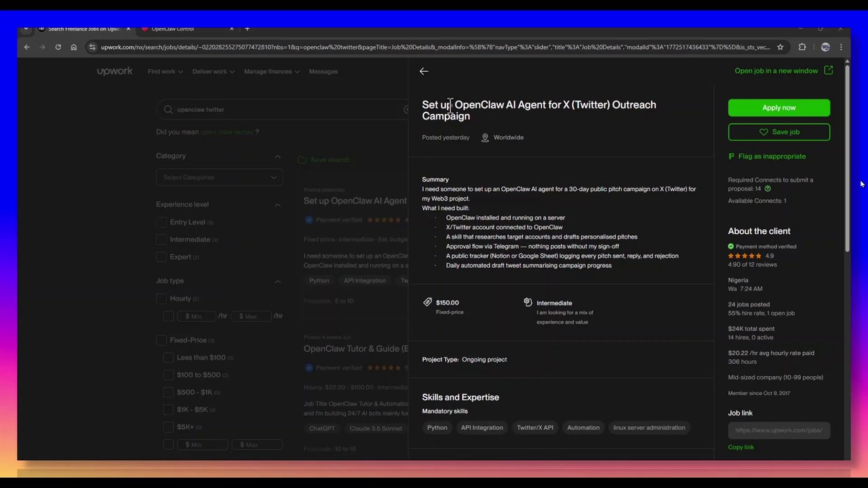Tick the Entry Level checkbox
The height and width of the screenshot is (488, 868).
tap(161, 222)
